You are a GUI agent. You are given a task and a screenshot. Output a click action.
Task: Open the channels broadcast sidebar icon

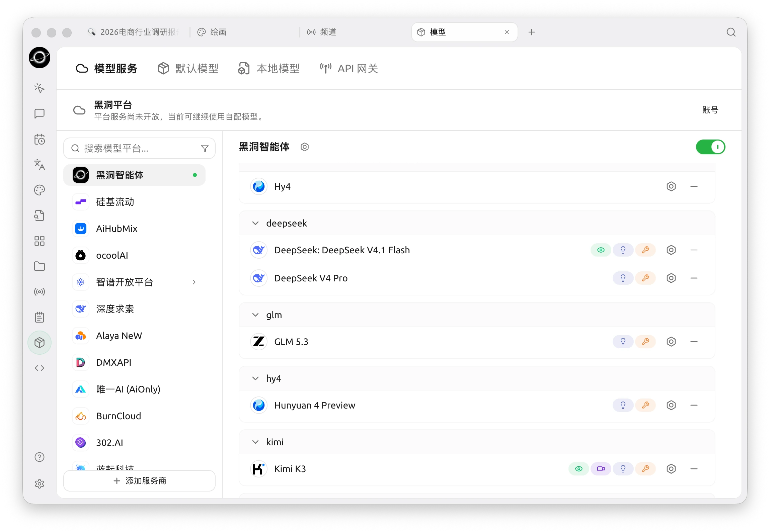tap(40, 292)
